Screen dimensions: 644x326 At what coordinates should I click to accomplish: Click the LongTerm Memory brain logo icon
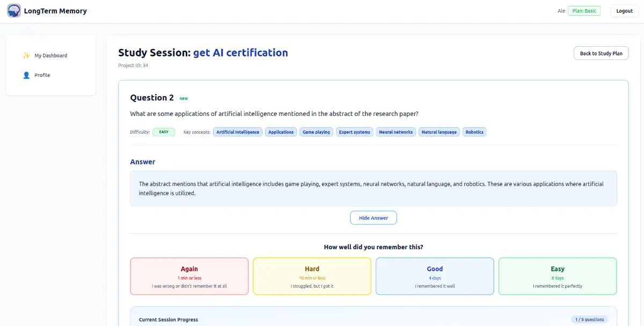point(14,11)
